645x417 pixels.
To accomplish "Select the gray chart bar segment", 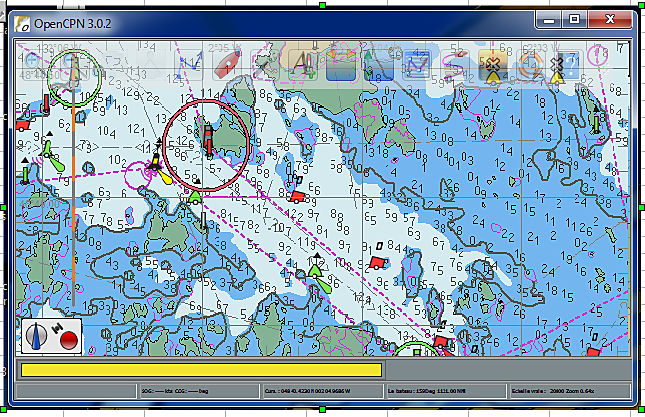I will [508, 369].
